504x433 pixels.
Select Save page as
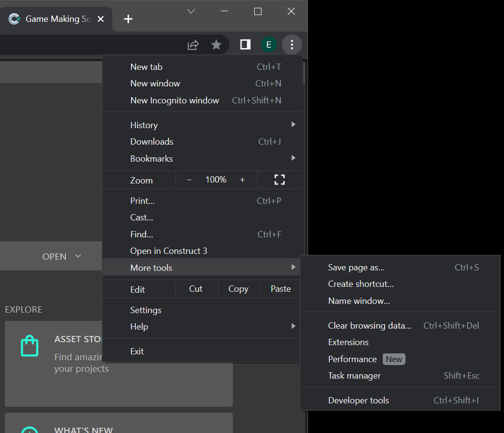click(401, 267)
